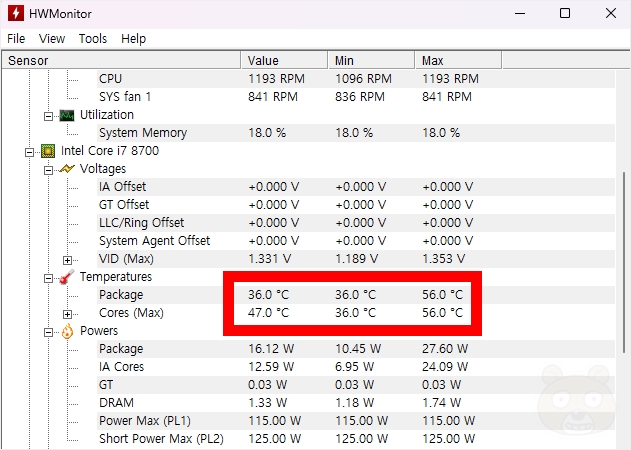Click the 12.59 W IA Cores value

pyautogui.click(x=271, y=367)
